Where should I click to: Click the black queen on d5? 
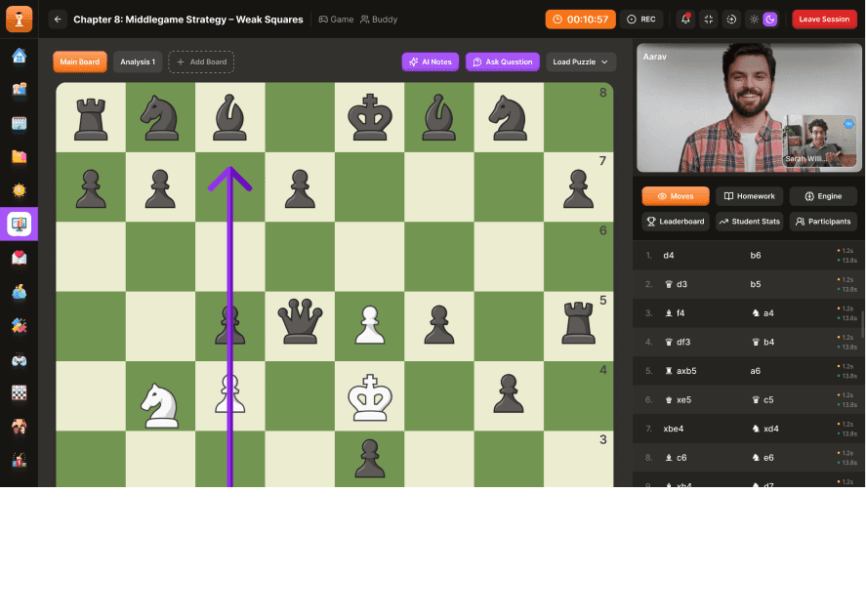[300, 322]
